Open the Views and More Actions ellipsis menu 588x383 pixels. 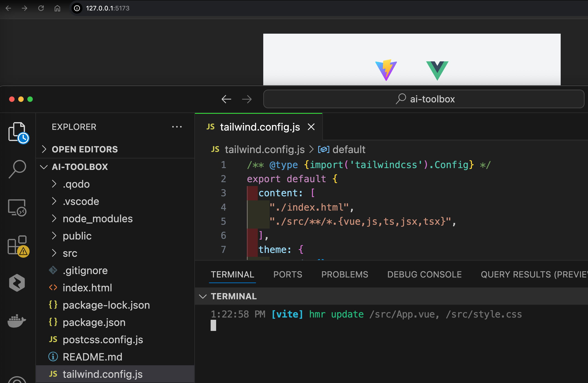[x=177, y=127]
